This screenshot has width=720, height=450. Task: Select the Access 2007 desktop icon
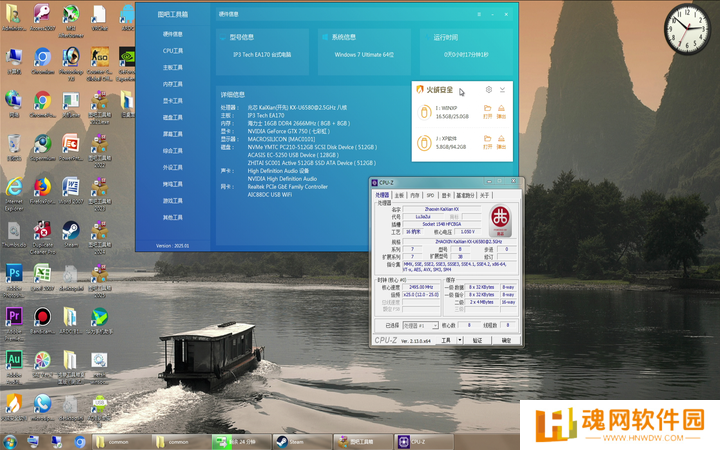(x=43, y=17)
